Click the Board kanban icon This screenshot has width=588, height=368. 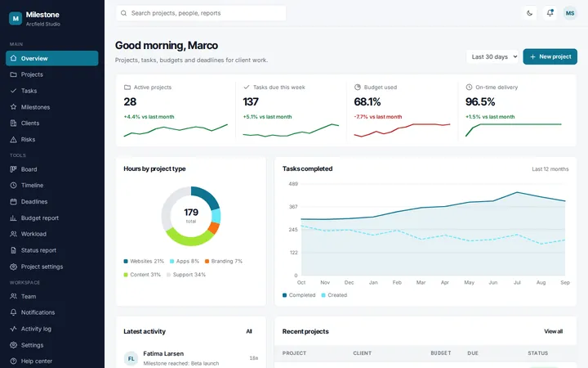point(14,169)
